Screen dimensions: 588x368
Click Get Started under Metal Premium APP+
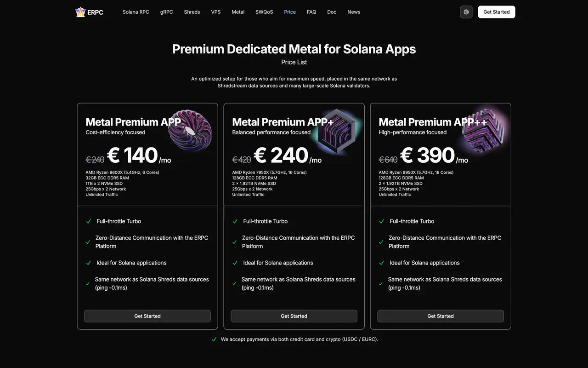tap(294, 316)
